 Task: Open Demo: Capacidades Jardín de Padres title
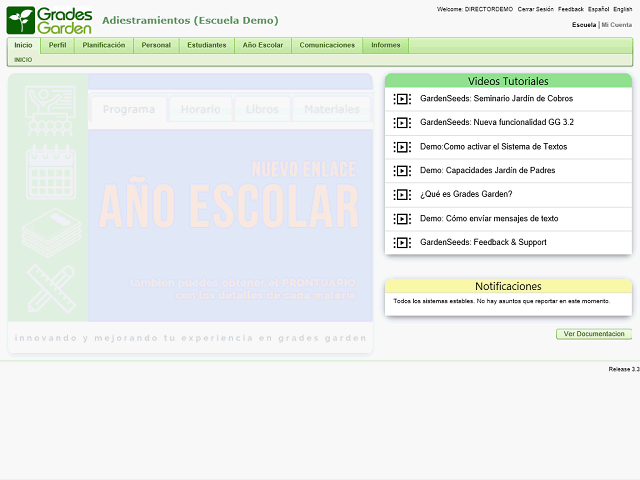(487, 170)
